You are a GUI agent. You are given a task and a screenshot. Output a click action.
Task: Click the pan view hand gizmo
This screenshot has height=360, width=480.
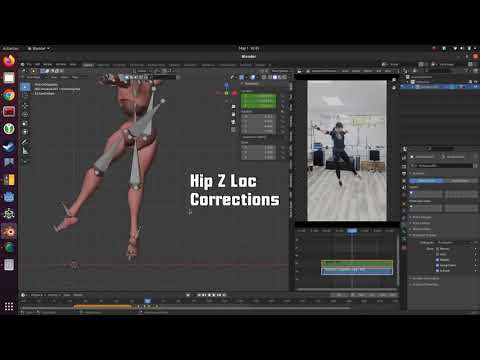click(x=234, y=114)
